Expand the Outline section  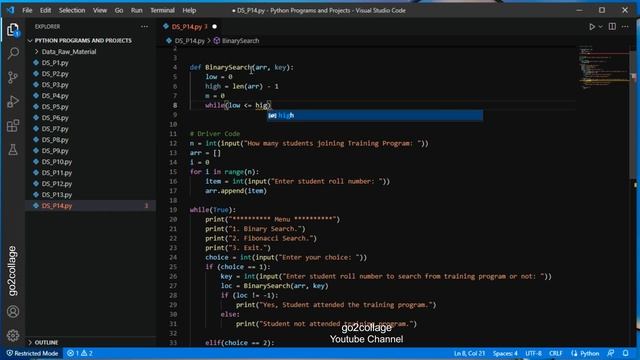click(x=46, y=342)
